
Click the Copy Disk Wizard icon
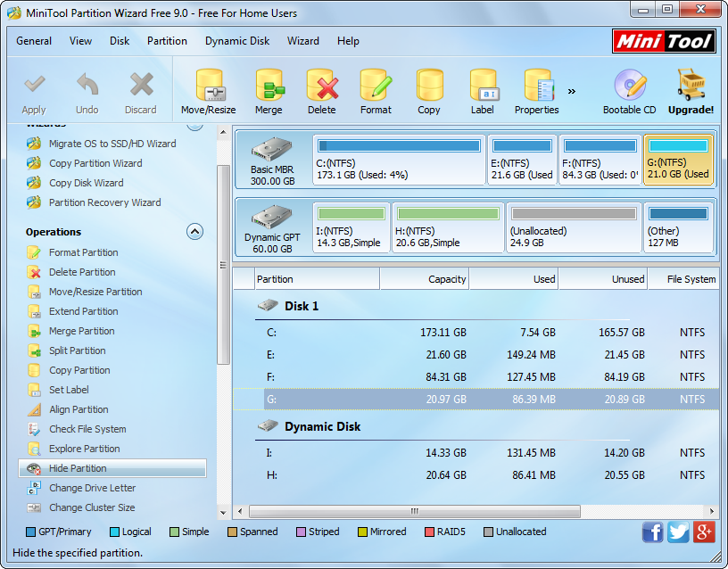click(34, 183)
